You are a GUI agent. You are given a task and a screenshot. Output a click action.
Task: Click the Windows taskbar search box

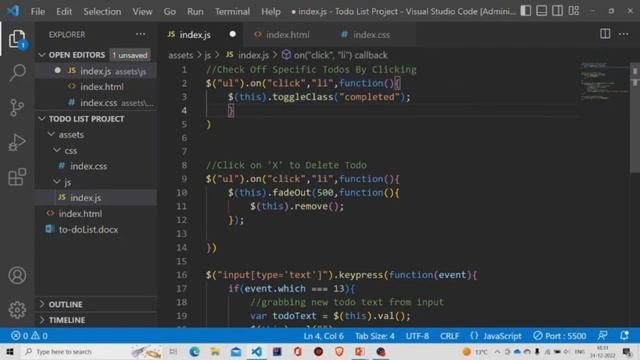pyautogui.click(x=92, y=351)
